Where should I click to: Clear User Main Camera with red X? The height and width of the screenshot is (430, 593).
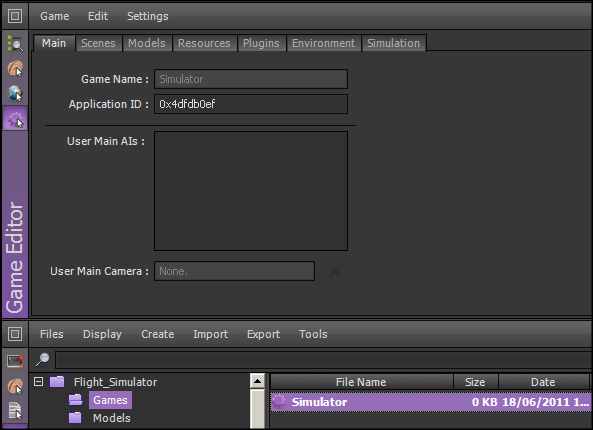click(x=335, y=271)
